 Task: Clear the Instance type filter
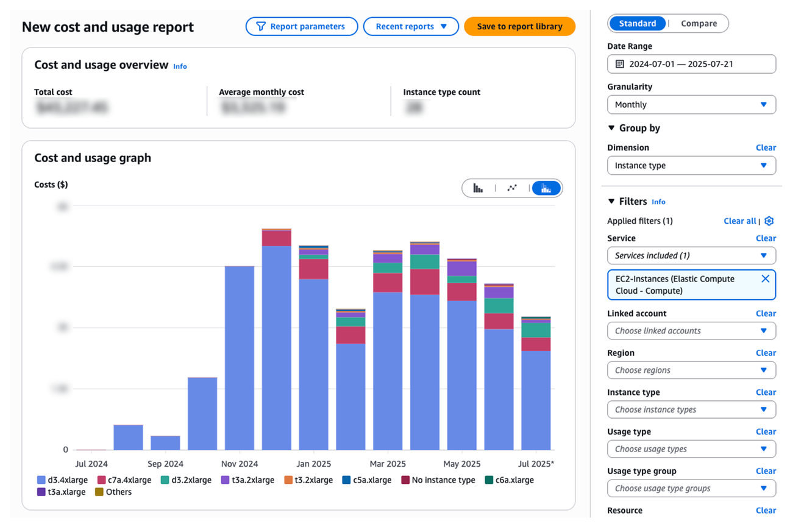766,392
